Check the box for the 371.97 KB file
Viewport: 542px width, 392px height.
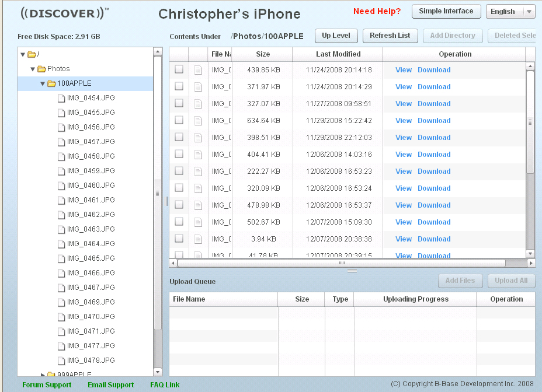(179, 86)
